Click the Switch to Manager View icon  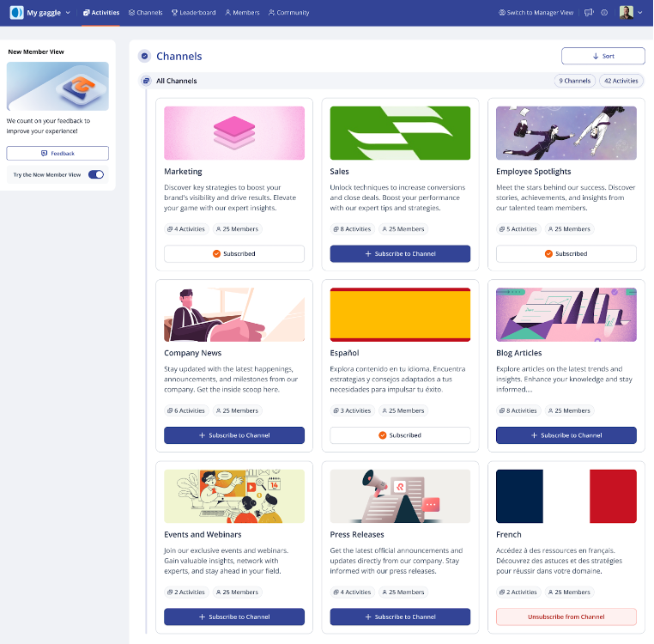click(502, 13)
